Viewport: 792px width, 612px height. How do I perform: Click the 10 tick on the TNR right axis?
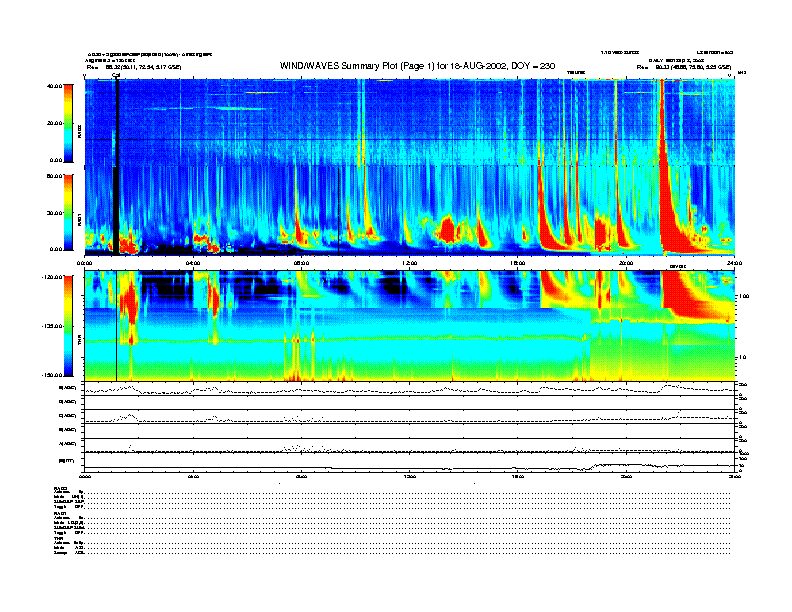(743, 357)
